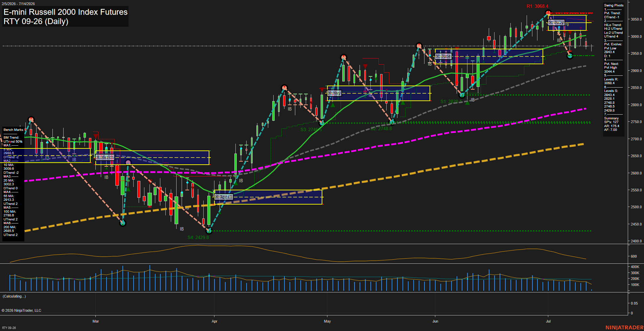The image size is (644, 331).
Task: Click the Pvt. Evolve: label
Action: click(x=613, y=44)
